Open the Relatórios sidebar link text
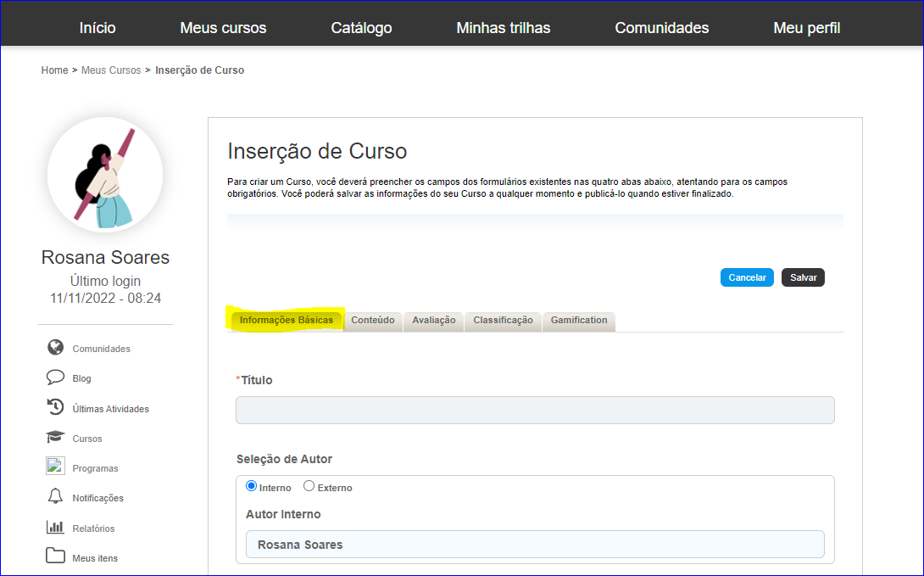This screenshot has height=576, width=924. coord(94,528)
